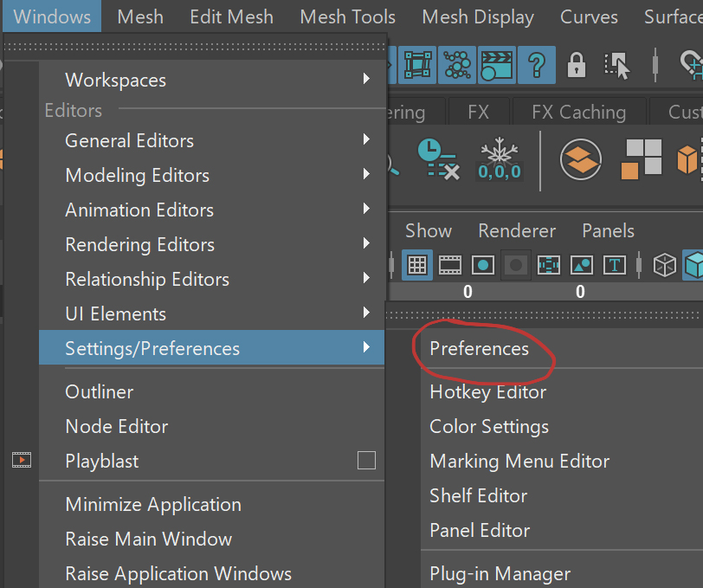The image size is (703, 588).
Task: Click the delete history clock shelf icon
Action: coord(437,158)
